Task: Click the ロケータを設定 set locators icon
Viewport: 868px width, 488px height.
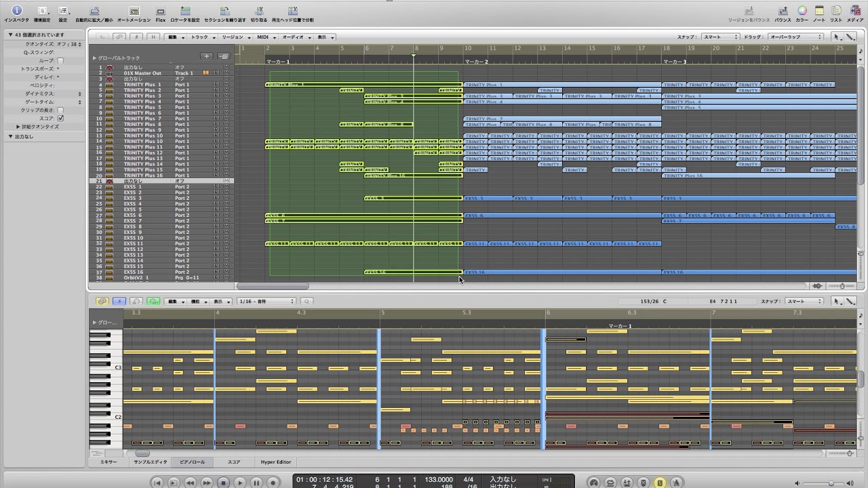Action: [x=184, y=11]
